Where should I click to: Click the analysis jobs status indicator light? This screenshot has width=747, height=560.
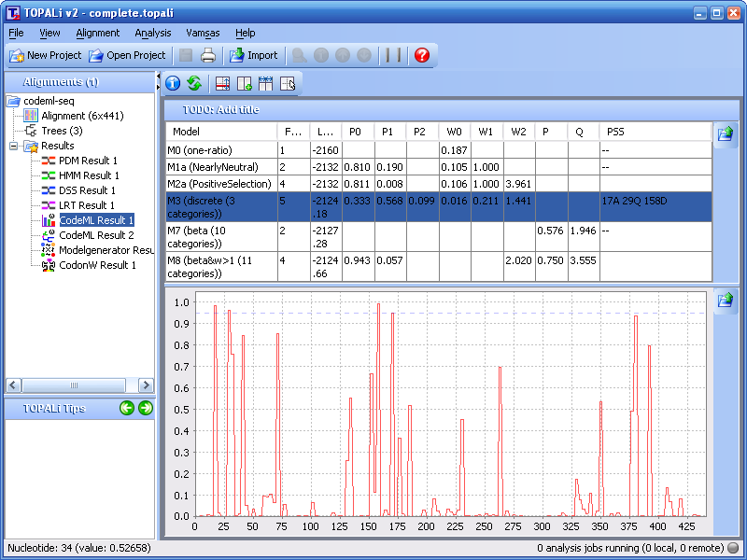point(734,548)
